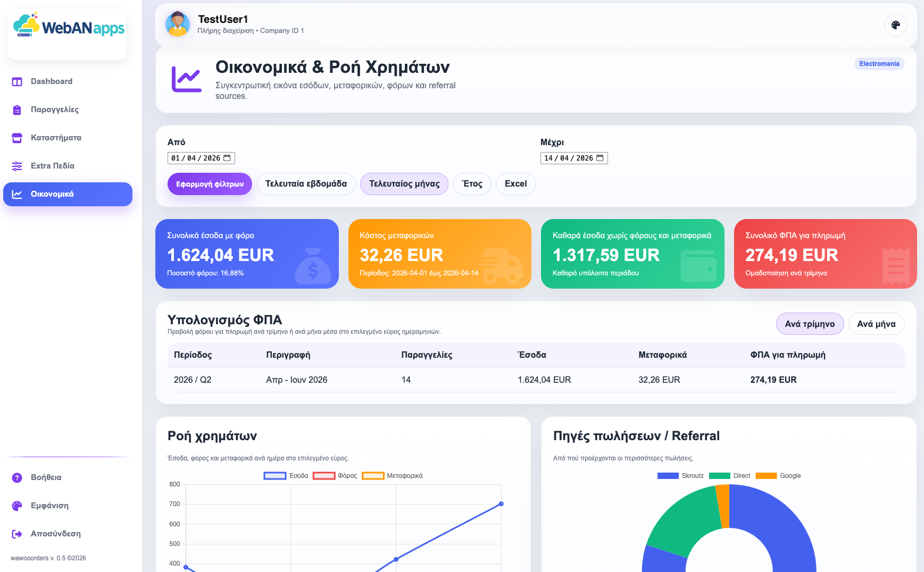Toggle Μεταφορικά series in cash flow legend

coord(393,476)
